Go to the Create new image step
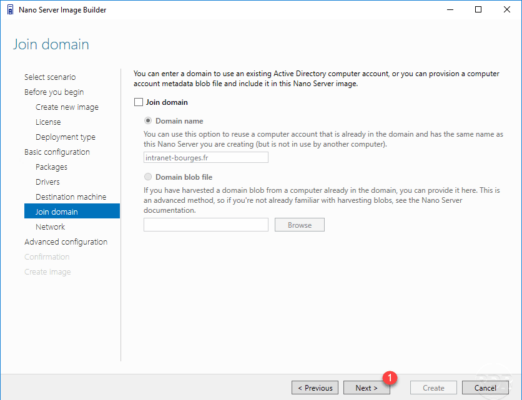This screenshot has width=522, height=400. point(67,107)
